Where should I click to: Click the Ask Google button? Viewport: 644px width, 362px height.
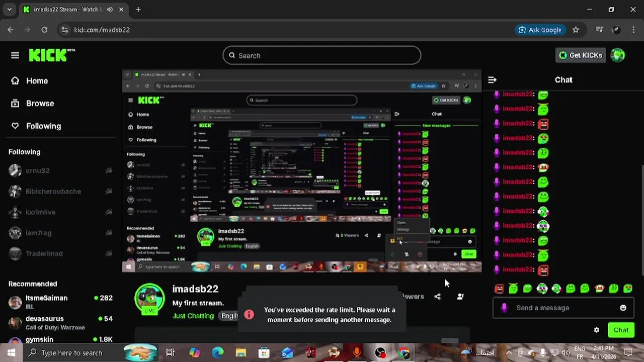[540, 30]
